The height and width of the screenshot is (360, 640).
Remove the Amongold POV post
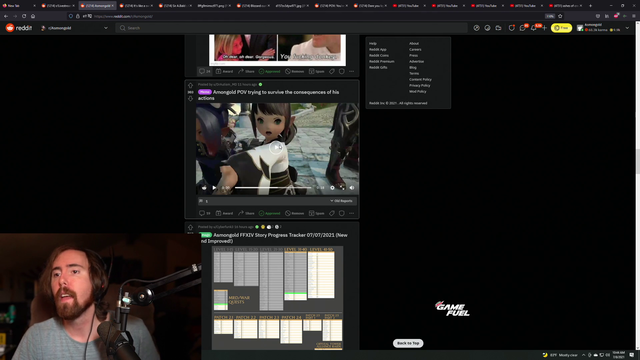(x=294, y=213)
